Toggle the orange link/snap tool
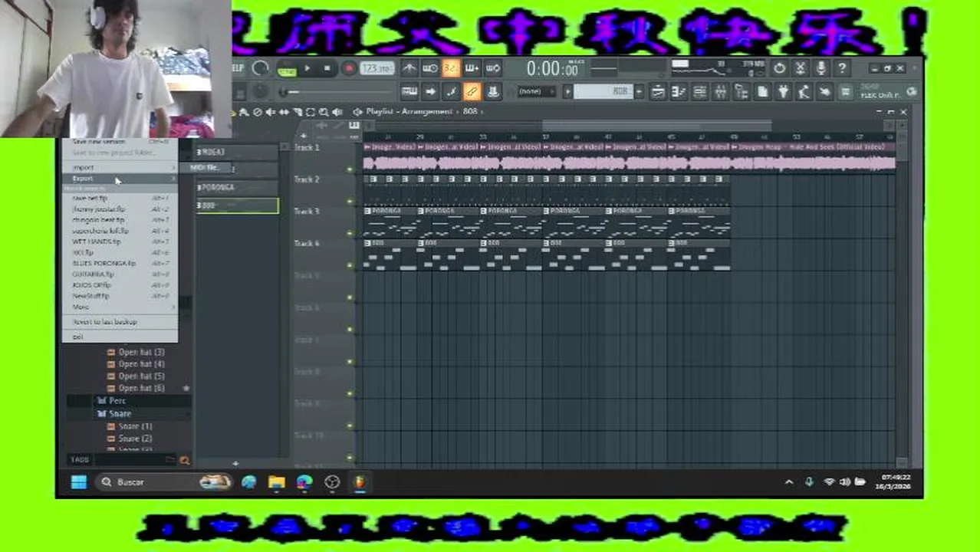This screenshot has height=552, width=980. pos(472,92)
